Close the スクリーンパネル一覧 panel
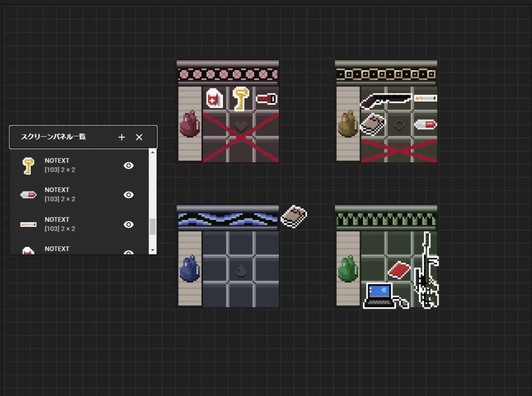The image size is (532, 396). coord(139,137)
